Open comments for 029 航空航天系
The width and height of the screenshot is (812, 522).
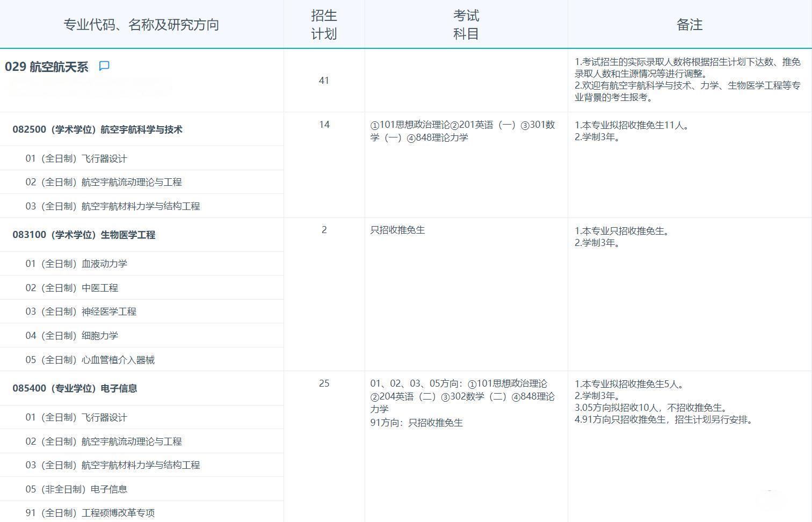(104, 66)
